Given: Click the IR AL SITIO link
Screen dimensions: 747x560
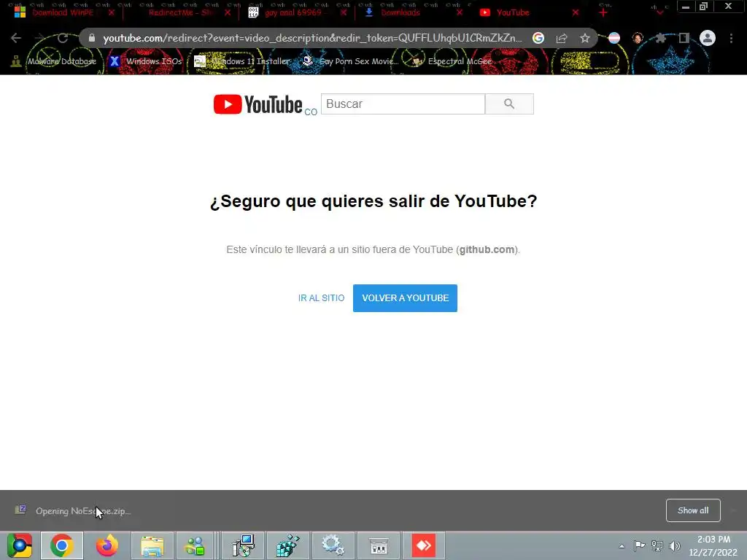Looking at the screenshot, I should pos(321,298).
